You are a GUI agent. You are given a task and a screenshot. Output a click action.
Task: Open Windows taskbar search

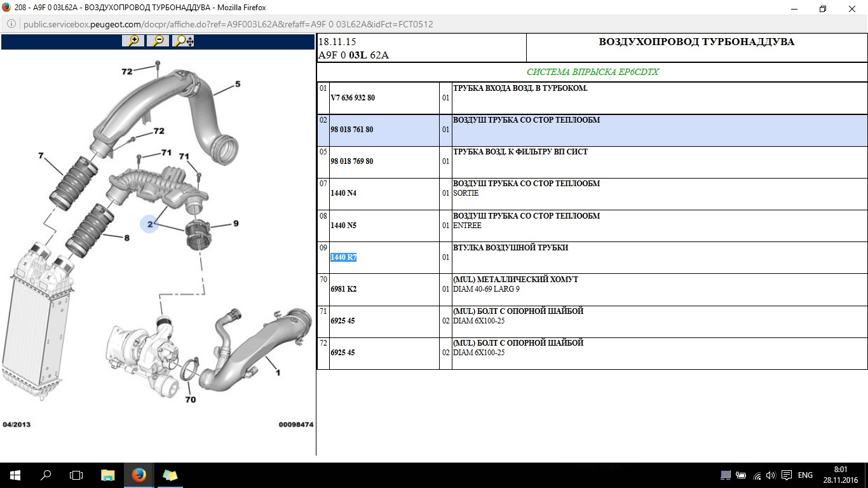[46, 475]
